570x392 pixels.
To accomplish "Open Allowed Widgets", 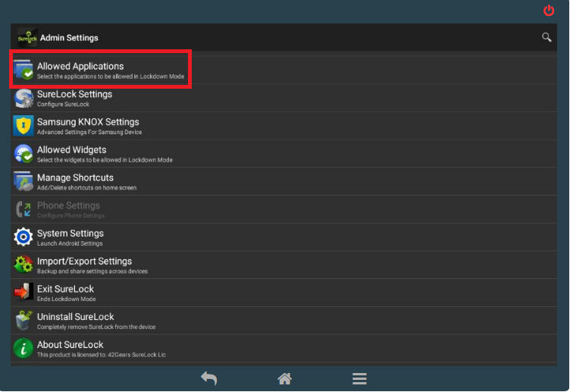I will tap(283, 153).
